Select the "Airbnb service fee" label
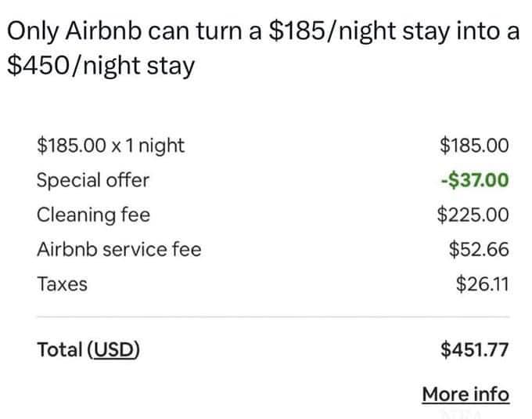 click(119, 249)
